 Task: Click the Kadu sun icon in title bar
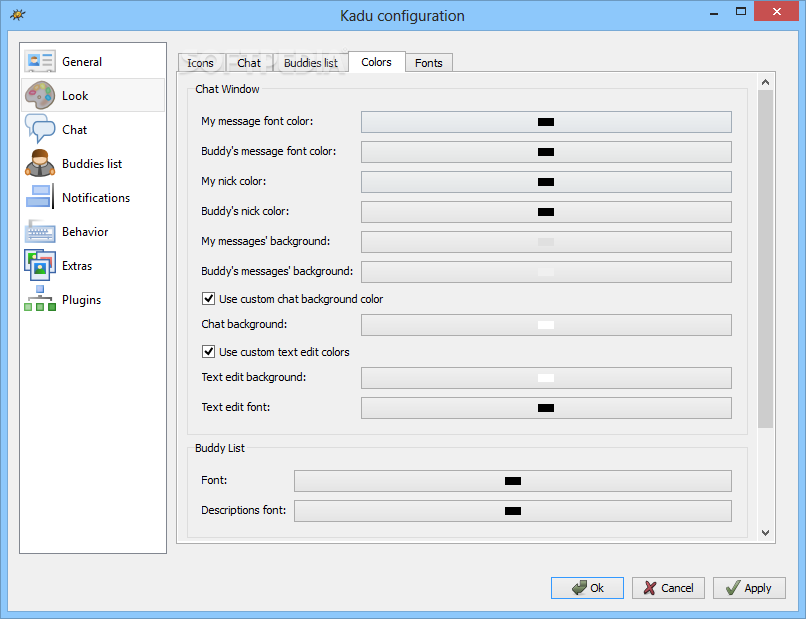17,14
